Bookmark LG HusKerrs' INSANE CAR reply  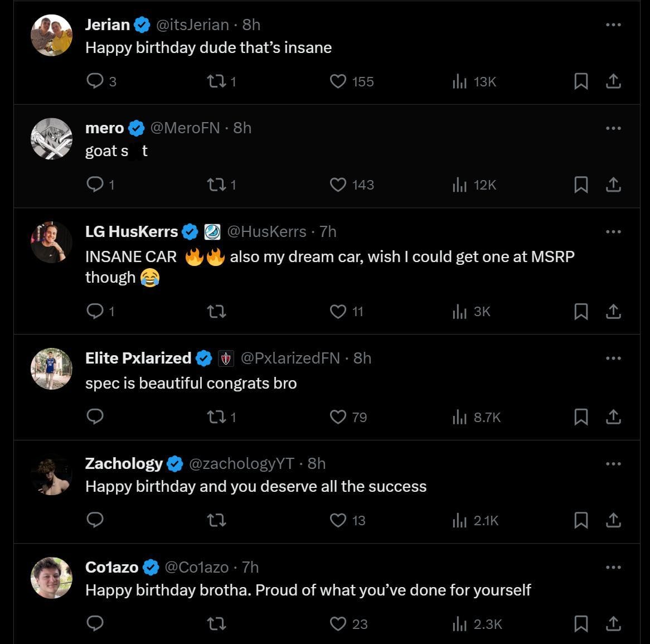pyautogui.click(x=581, y=312)
